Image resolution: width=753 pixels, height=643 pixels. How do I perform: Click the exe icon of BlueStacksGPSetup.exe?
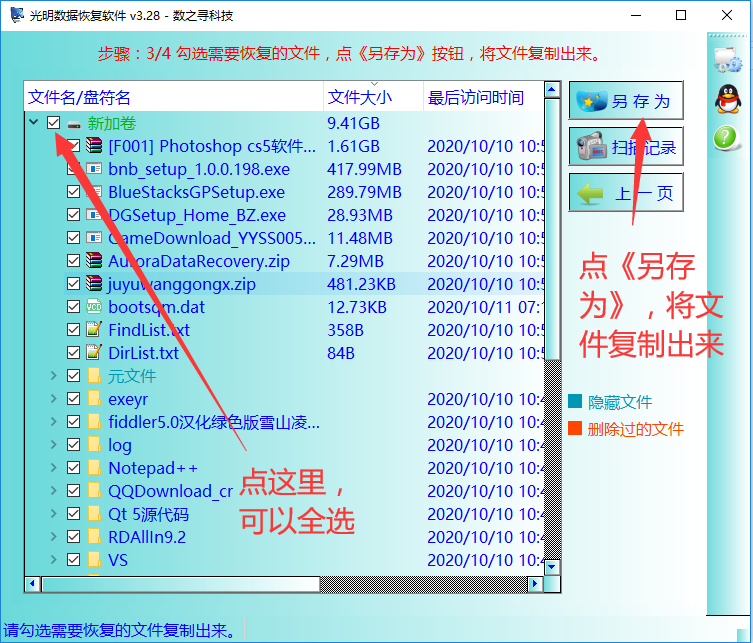coord(94,192)
